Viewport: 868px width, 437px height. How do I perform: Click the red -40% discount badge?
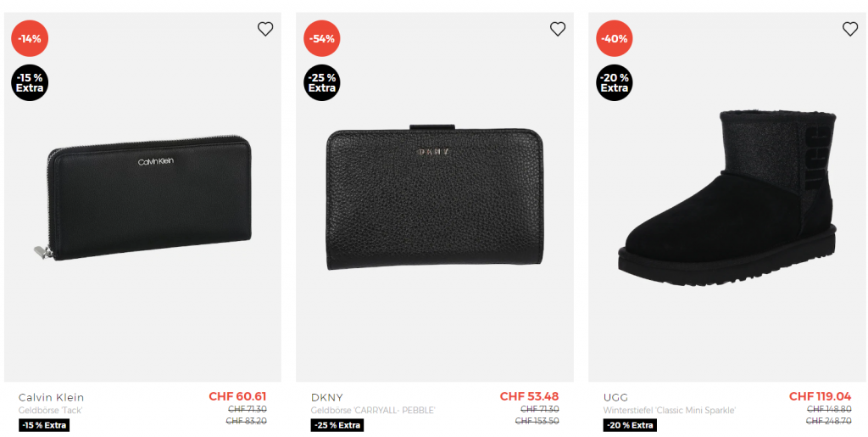coord(615,38)
